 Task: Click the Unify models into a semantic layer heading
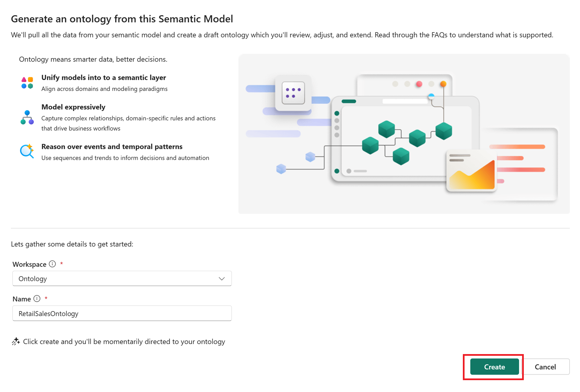(104, 78)
